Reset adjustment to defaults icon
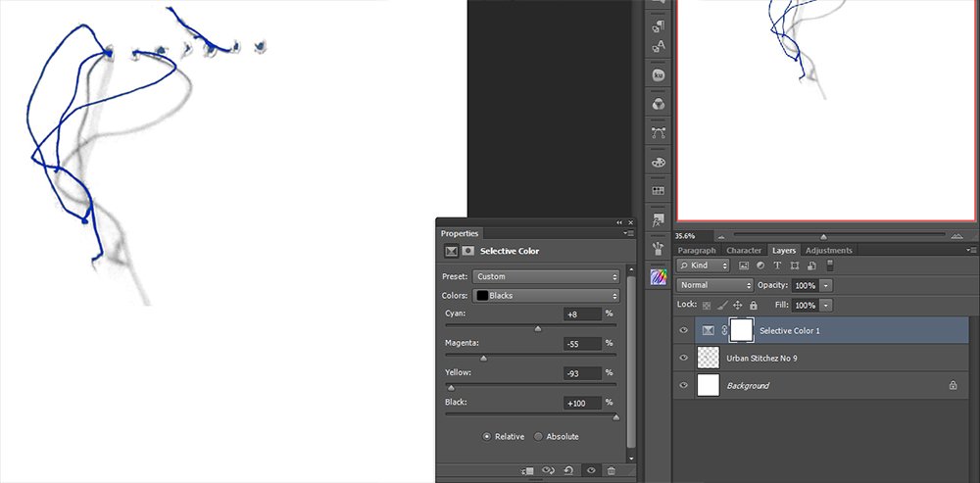The image size is (980, 483). coord(568,470)
